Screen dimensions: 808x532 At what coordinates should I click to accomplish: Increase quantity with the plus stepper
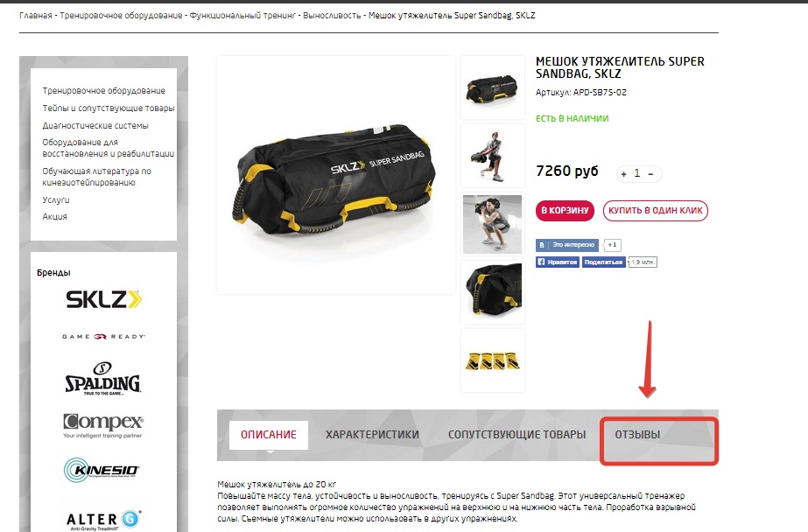(623, 174)
